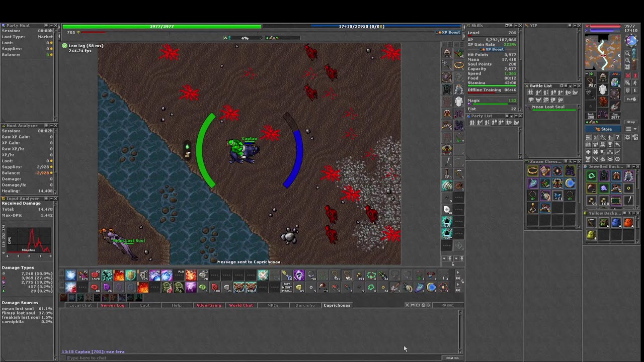The width and height of the screenshot is (644, 362).
Task: Close the current chat channel with X icon
Action: [x=407, y=305]
